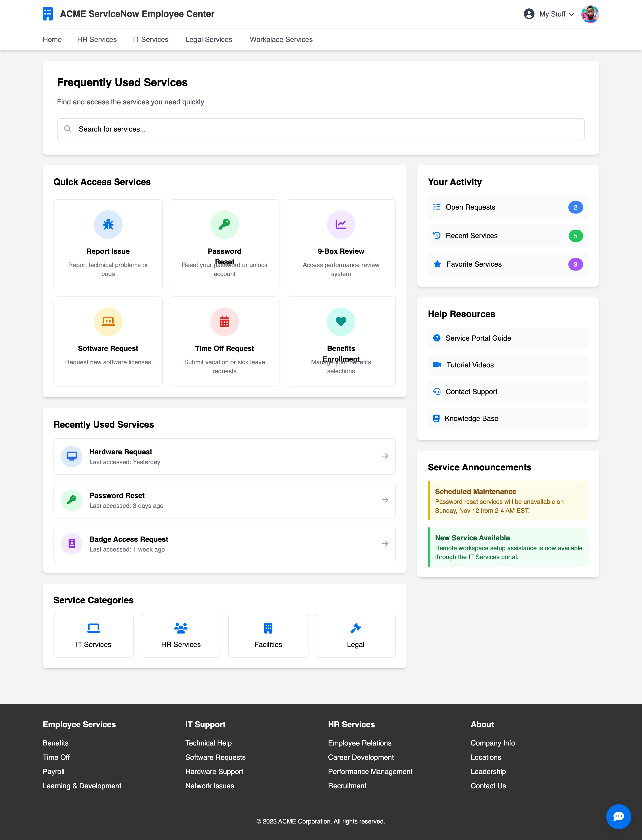The height and width of the screenshot is (840, 642).
Task: Open the Payroll footer link
Action: coord(53,772)
